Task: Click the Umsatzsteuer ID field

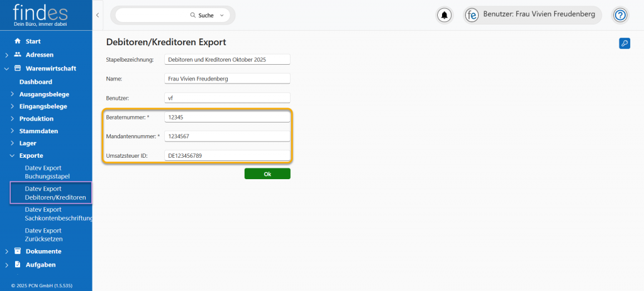Action: pyautogui.click(x=226, y=155)
